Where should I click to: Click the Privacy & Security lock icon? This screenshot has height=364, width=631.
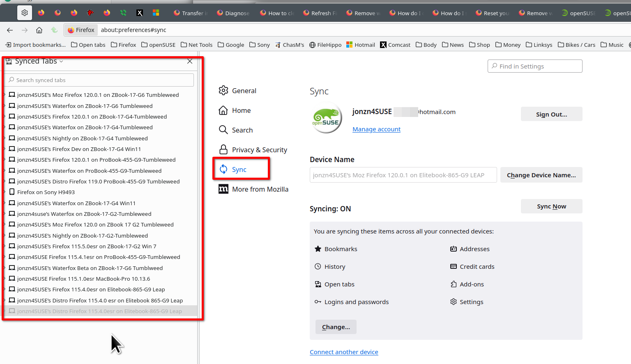click(x=223, y=149)
